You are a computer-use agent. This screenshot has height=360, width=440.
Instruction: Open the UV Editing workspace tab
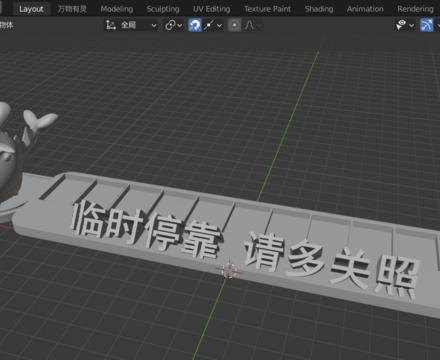[211, 9]
